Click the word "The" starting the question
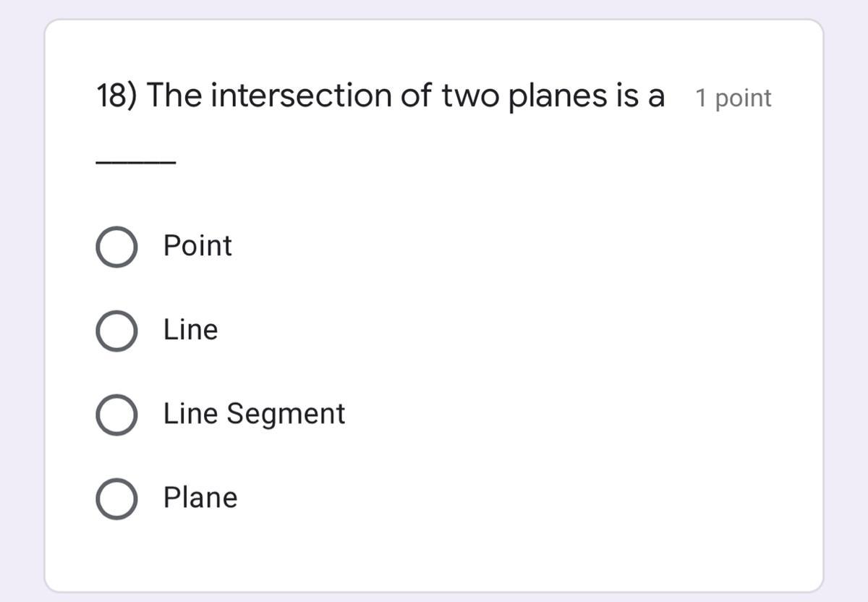868x602 pixels. [174, 96]
